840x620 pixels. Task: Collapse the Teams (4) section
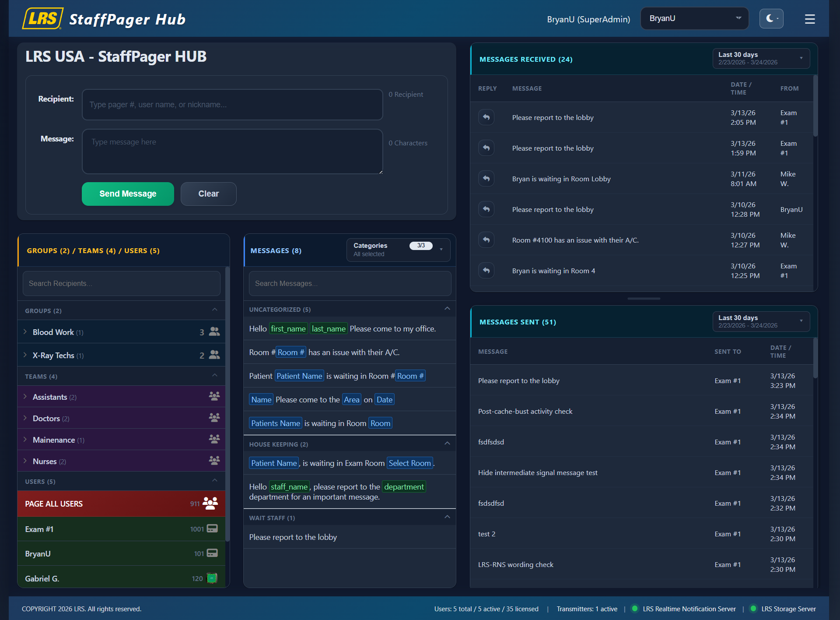pyautogui.click(x=214, y=376)
